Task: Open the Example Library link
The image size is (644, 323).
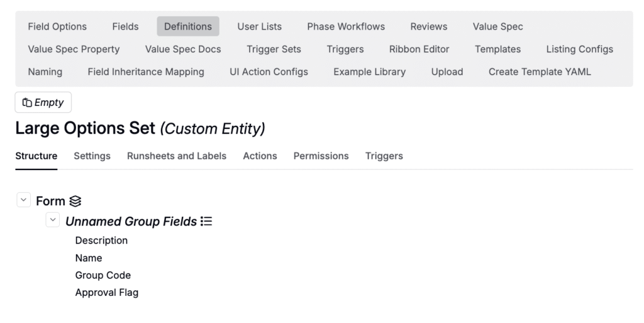Action: (x=369, y=72)
